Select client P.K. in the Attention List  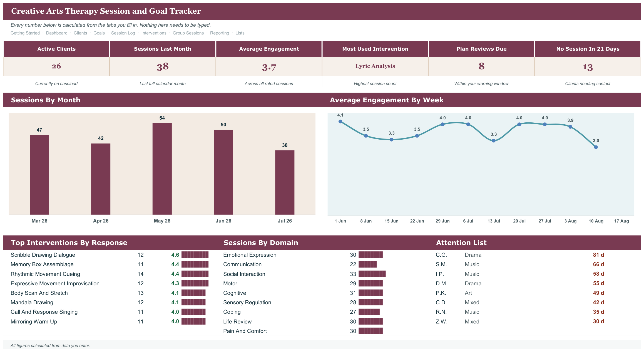441,293
